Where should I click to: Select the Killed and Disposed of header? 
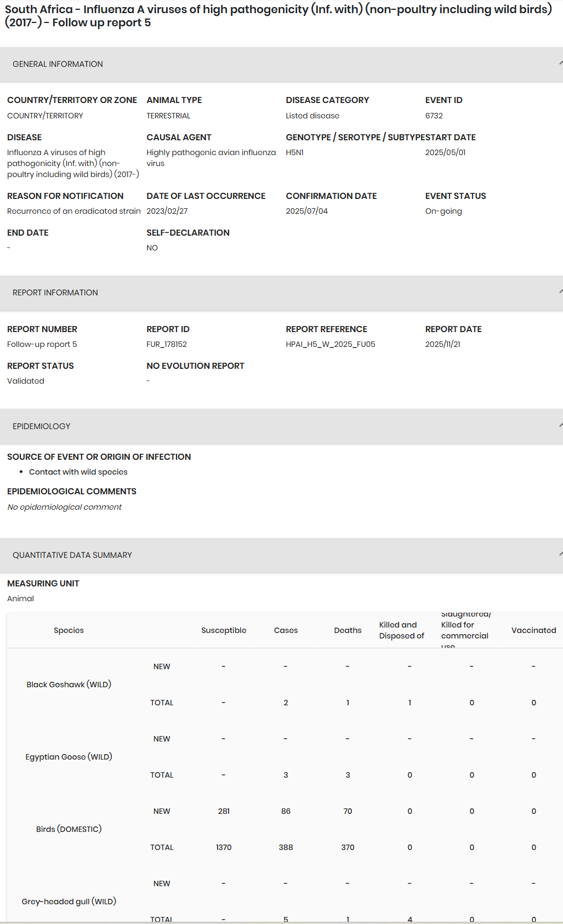(402, 630)
